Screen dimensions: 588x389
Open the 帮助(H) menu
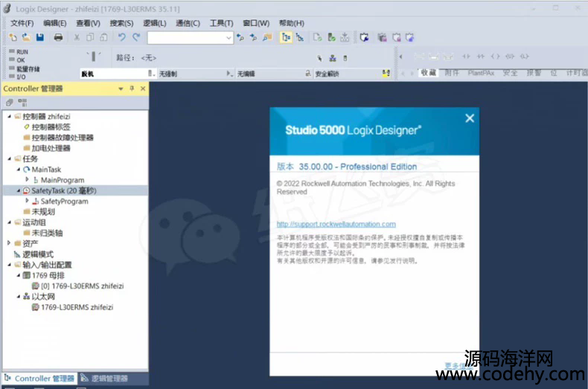[291, 23]
